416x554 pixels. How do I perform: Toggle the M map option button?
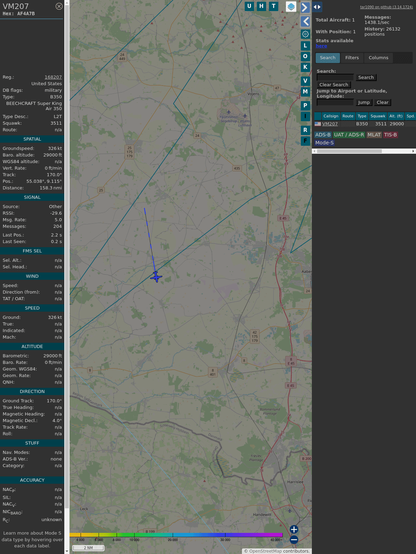click(305, 92)
